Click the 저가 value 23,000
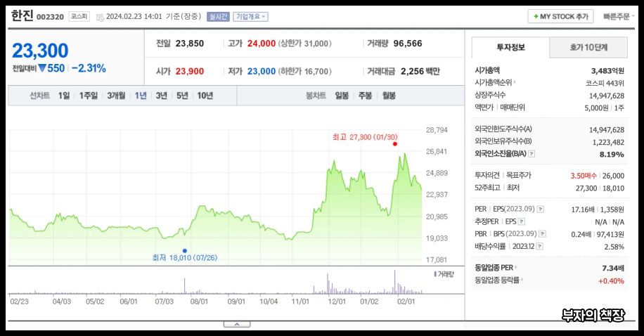This screenshot has width=644, height=336. [262, 72]
